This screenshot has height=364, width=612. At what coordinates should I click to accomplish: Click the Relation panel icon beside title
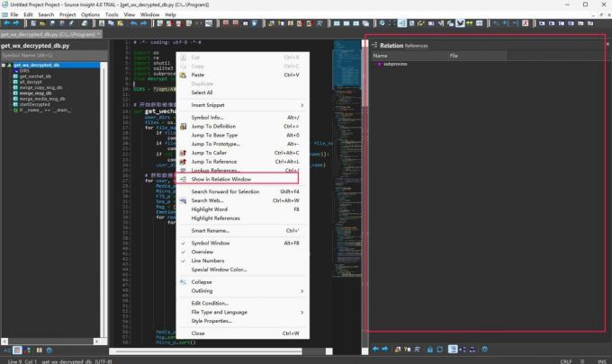(x=373, y=45)
